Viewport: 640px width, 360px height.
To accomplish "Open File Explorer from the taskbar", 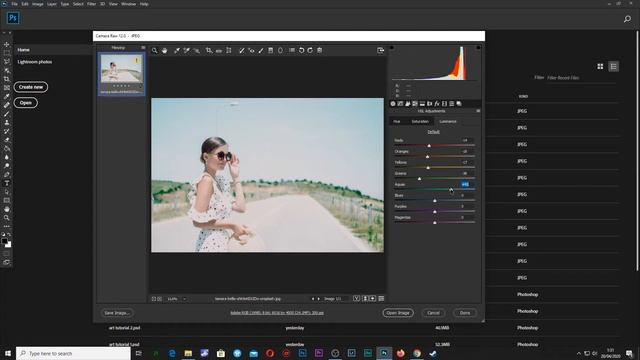I will click(x=188, y=353).
